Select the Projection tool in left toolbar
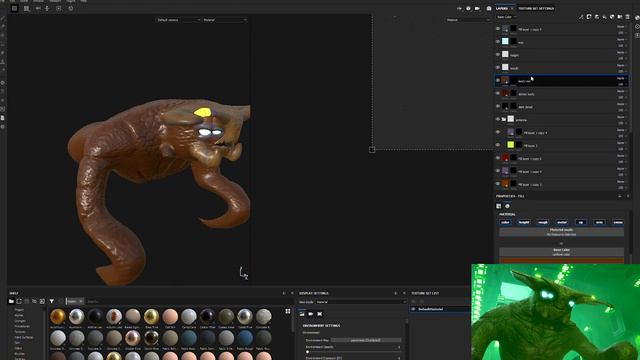Image resolution: width=640 pixels, height=360 pixels. point(3,36)
